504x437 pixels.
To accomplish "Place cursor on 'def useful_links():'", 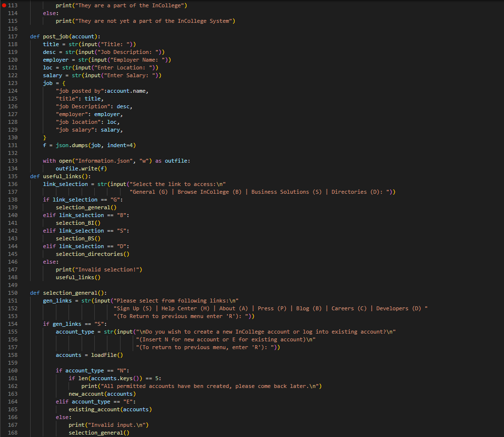I will [60, 176].
